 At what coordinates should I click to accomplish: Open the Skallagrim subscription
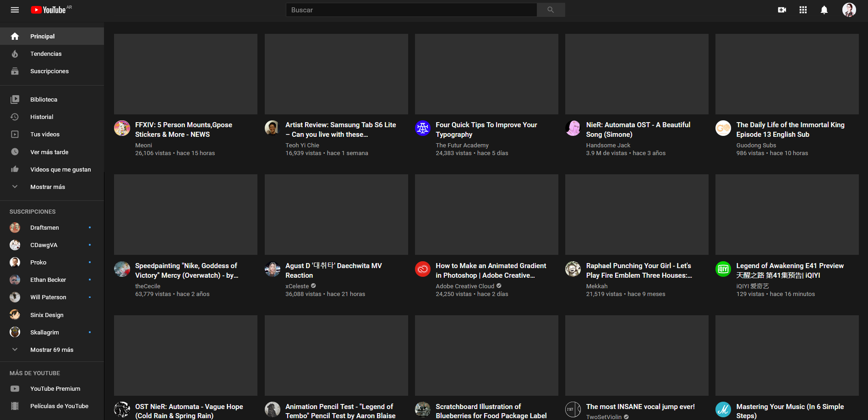52,332
